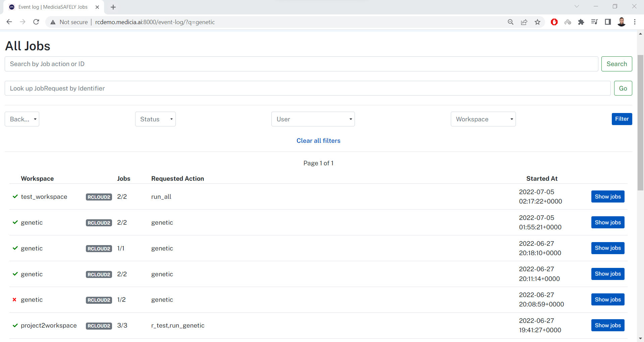Click the Started At column header

point(542,179)
